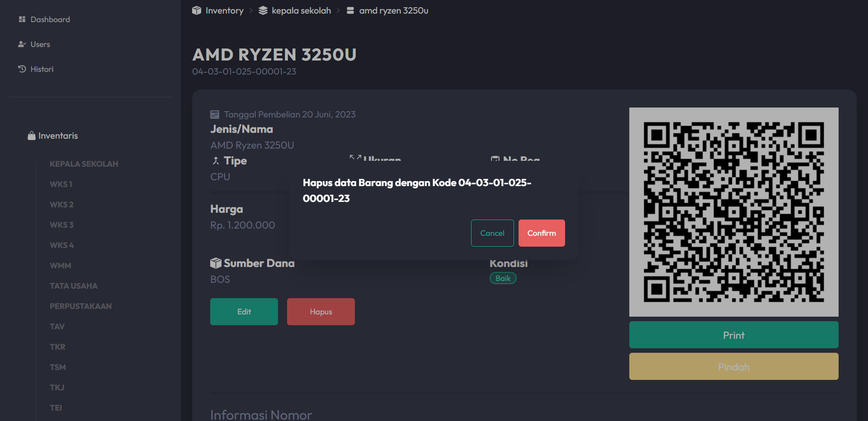Open the PERPUSTAKAAN room
This screenshot has width=868, height=421.
[80, 306]
